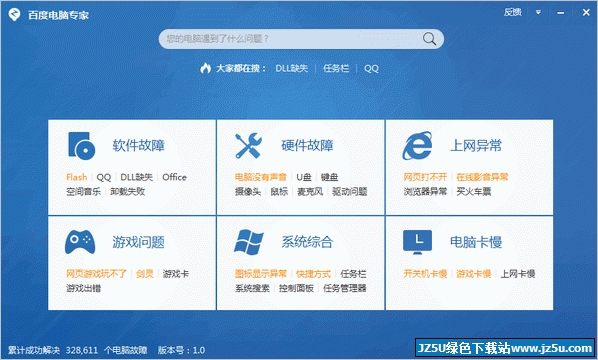Open the 上网异常 category title
Image resolution: width=598 pixels, height=360 pixels.
[476, 145]
